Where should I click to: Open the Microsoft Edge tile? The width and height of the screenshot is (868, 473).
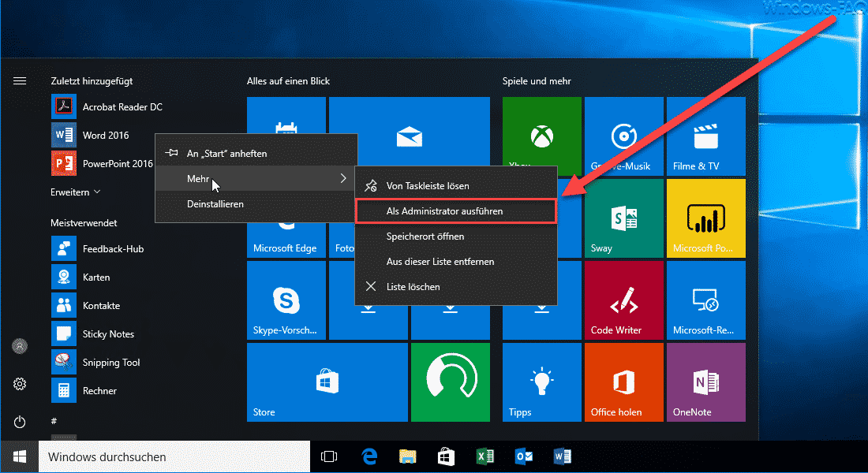(x=286, y=241)
